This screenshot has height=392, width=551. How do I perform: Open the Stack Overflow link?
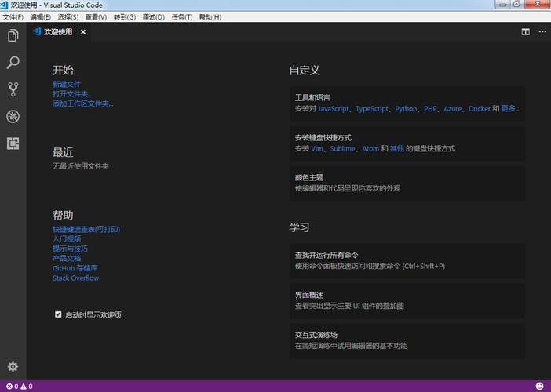(x=75, y=278)
